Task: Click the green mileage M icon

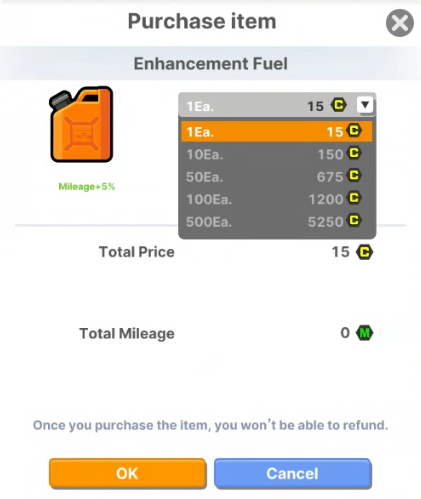Action: point(364,333)
